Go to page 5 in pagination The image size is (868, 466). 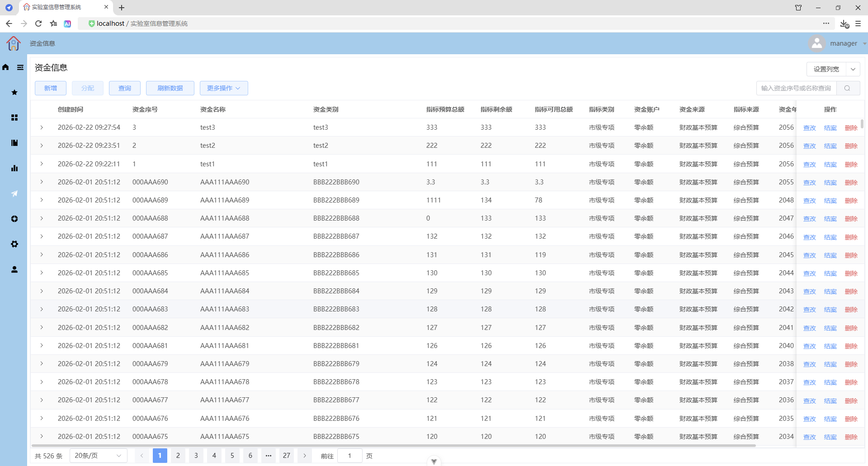[232, 456]
